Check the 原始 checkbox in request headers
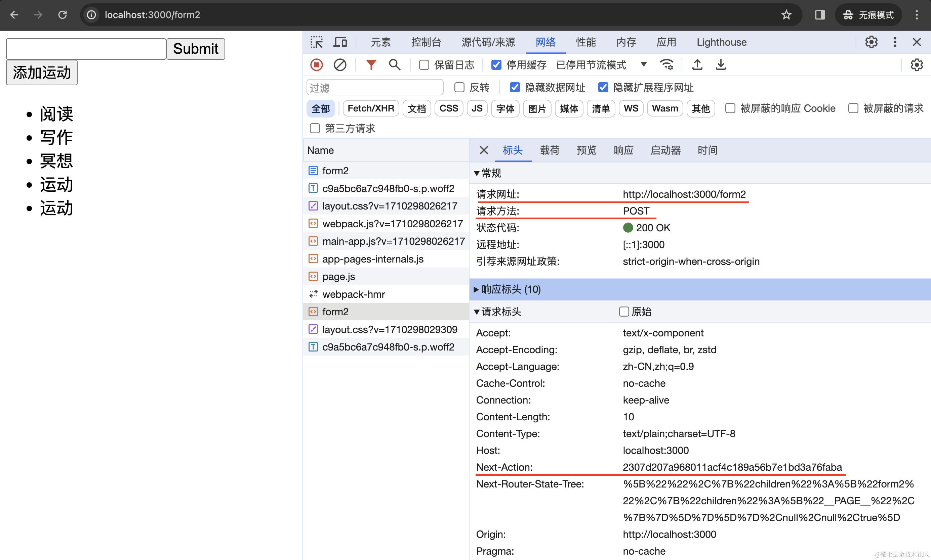Screen dimensions: 931x560 pyautogui.click(x=624, y=312)
